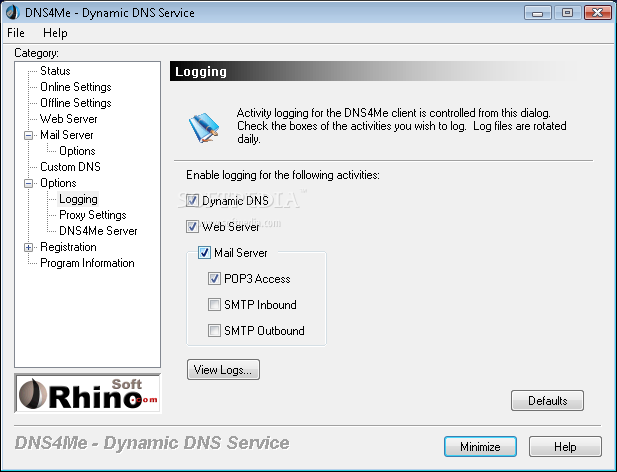The width and height of the screenshot is (617, 472).
Task: Select Program Information tree item
Action: coord(87,263)
